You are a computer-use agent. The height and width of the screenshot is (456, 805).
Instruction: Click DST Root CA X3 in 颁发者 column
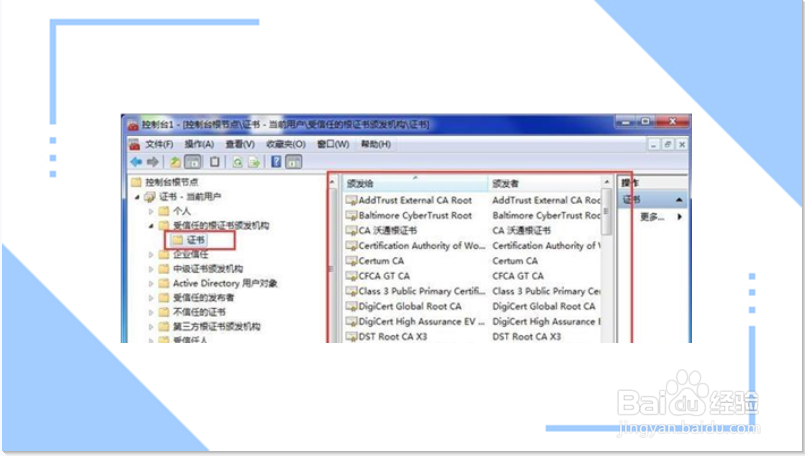[527, 336]
